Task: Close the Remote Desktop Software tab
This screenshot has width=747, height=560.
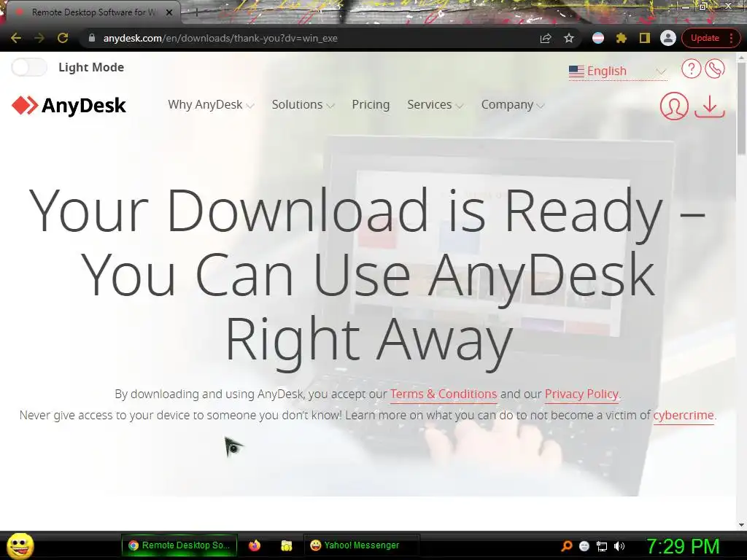Action: [x=169, y=12]
